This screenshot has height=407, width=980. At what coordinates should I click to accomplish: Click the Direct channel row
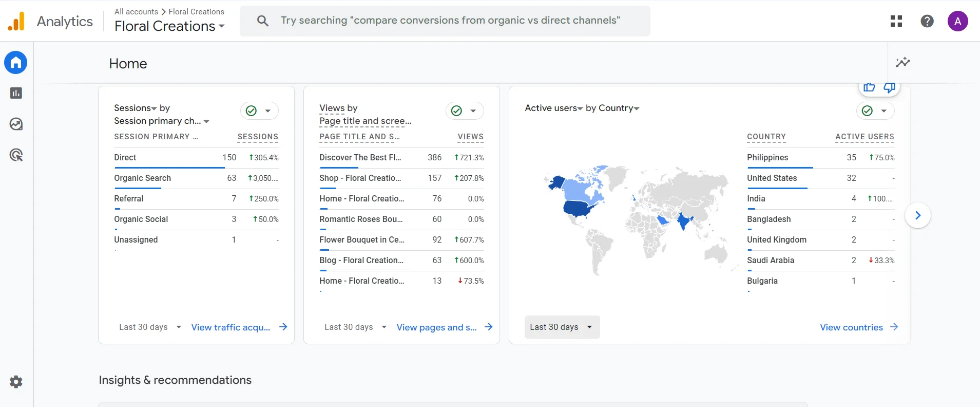click(196, 158)
